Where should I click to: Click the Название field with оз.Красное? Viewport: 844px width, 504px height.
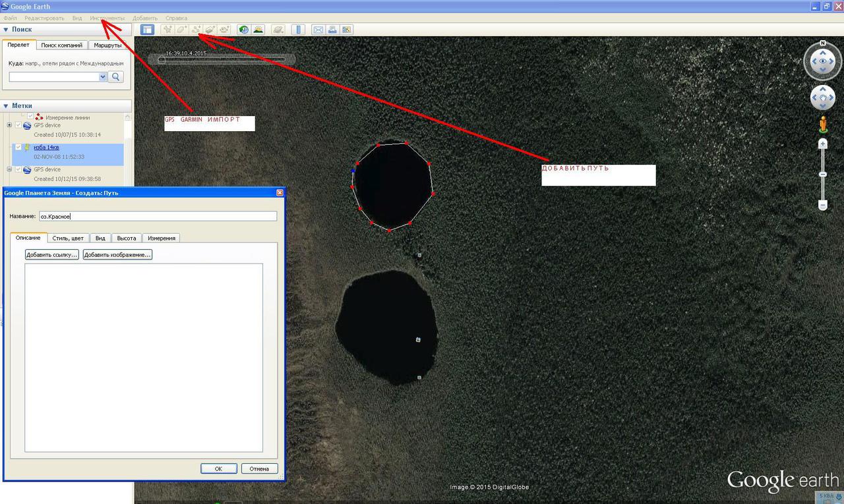(157, 216)
